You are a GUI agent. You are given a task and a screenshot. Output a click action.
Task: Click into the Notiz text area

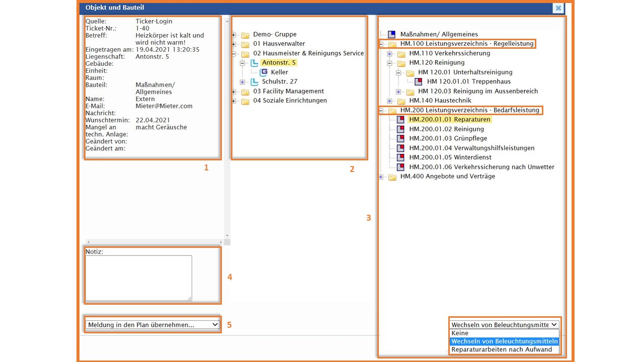pyautogui.click(x=138, y=278)
